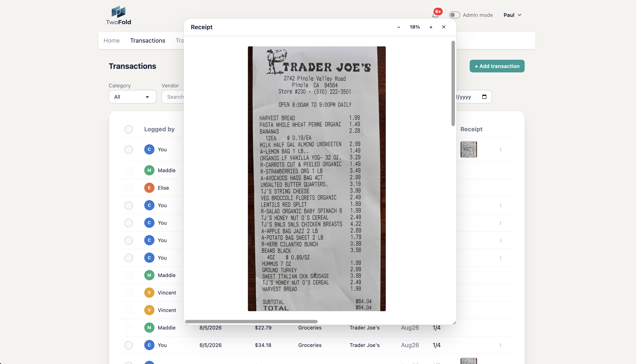Select the first You transaction row checkbox
This screenshot has height=364, width=638.
click(x=129, y=150)
